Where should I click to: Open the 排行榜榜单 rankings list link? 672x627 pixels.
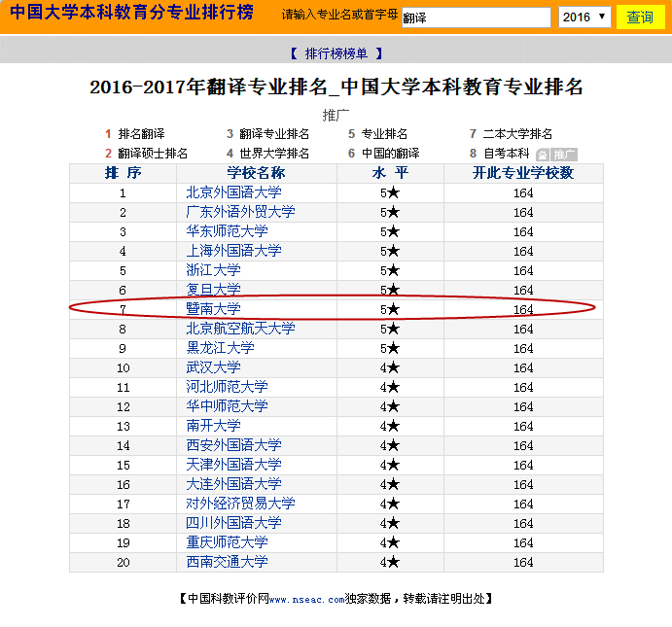336,53
